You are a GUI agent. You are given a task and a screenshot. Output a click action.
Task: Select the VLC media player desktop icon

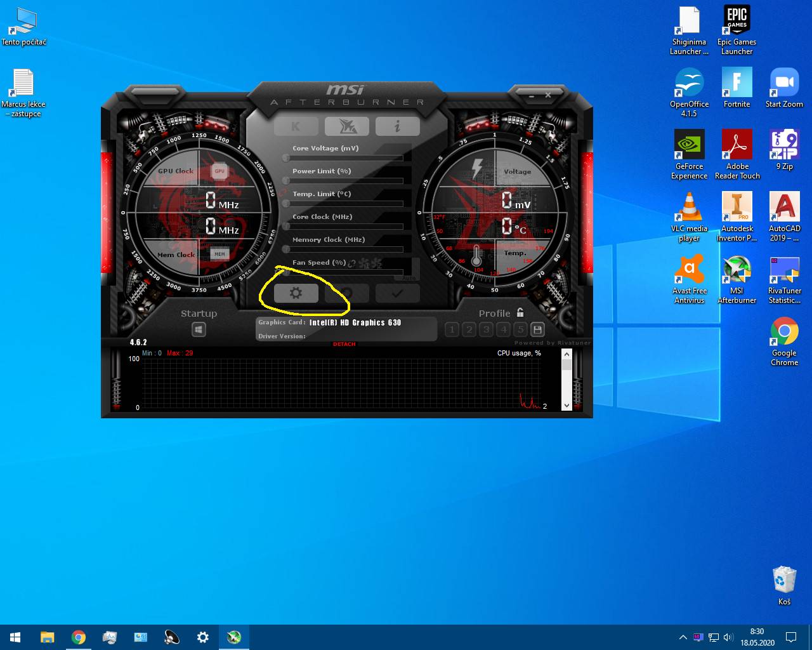pos(689,217)
